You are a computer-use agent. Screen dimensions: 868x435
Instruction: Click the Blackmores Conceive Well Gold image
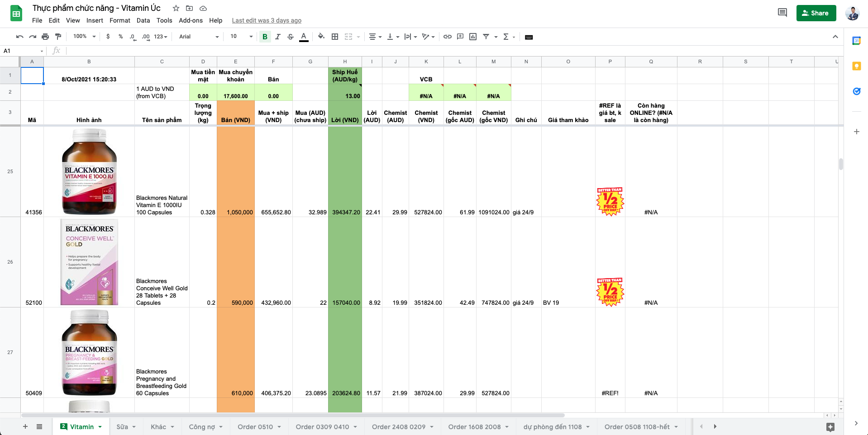89,262
